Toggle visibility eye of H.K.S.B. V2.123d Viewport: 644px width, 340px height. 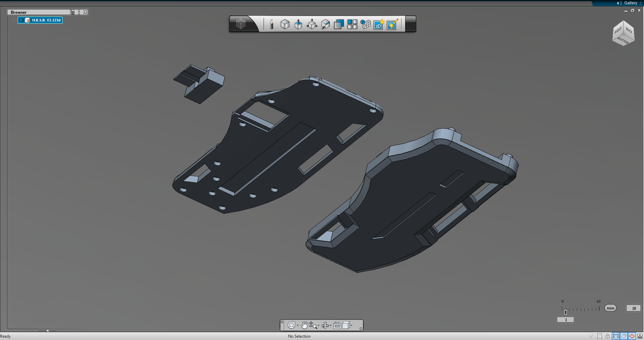pyautogui.click(x=21, y=20)
